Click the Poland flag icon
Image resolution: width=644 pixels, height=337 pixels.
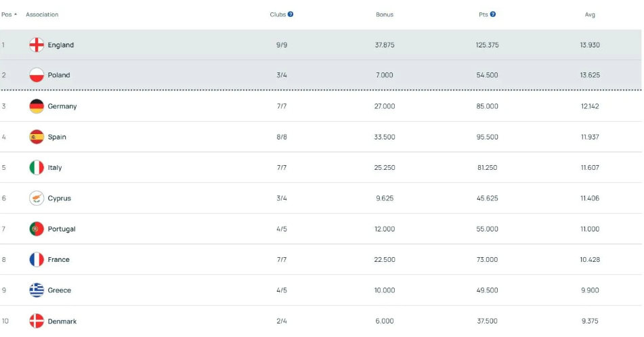pos(37,75)
